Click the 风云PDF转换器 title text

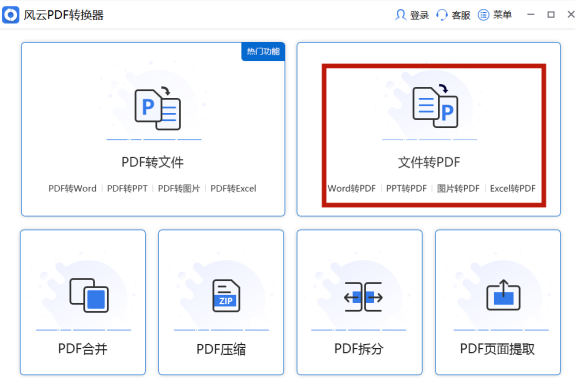pos(64,15)
